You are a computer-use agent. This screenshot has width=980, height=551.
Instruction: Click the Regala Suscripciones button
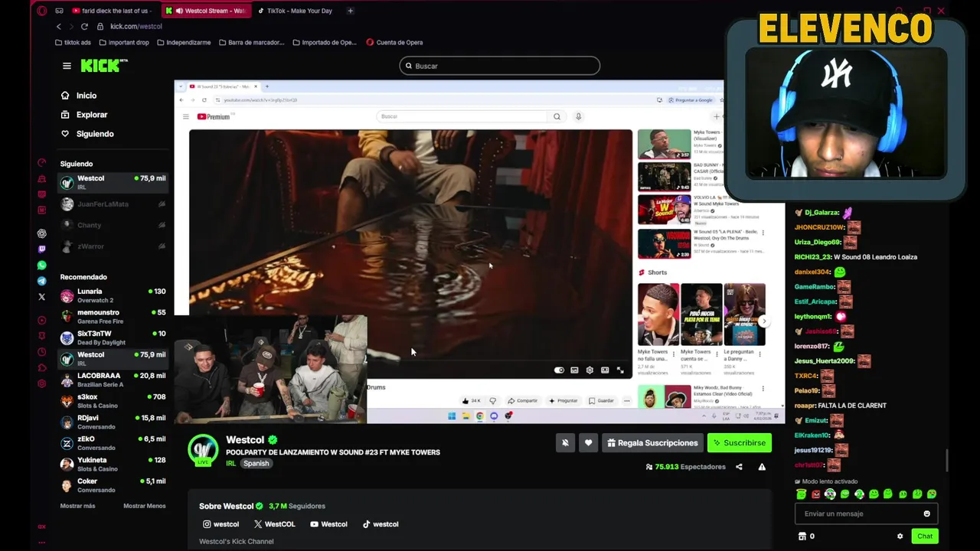pyautogui.click(x=652, y=442)
